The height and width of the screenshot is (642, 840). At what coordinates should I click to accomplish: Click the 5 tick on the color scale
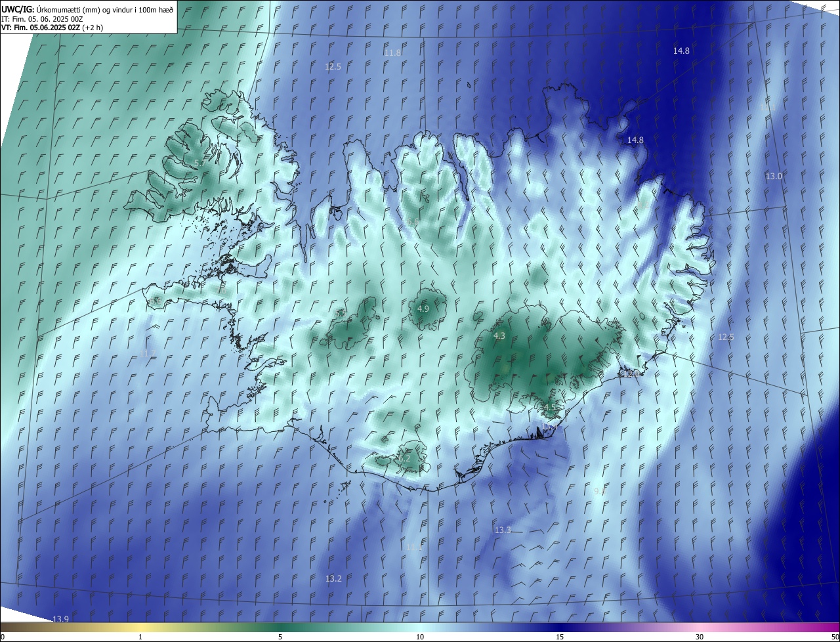coord(280,637)
